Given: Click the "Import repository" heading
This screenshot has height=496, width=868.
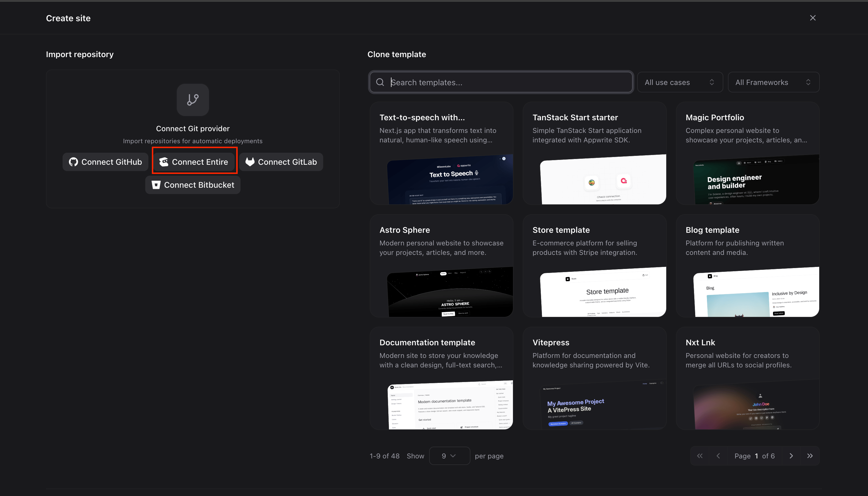Looking at the screenshot, I should coord(80,55).
